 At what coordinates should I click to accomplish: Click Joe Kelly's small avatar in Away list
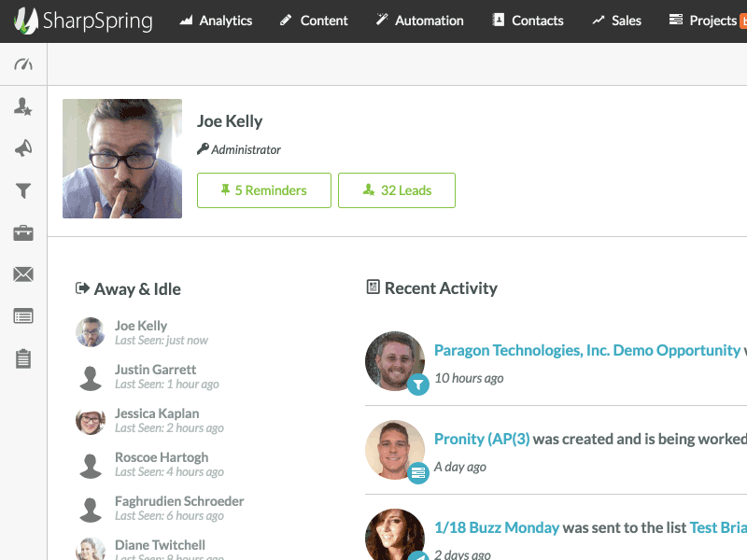[x=91, y=332]
